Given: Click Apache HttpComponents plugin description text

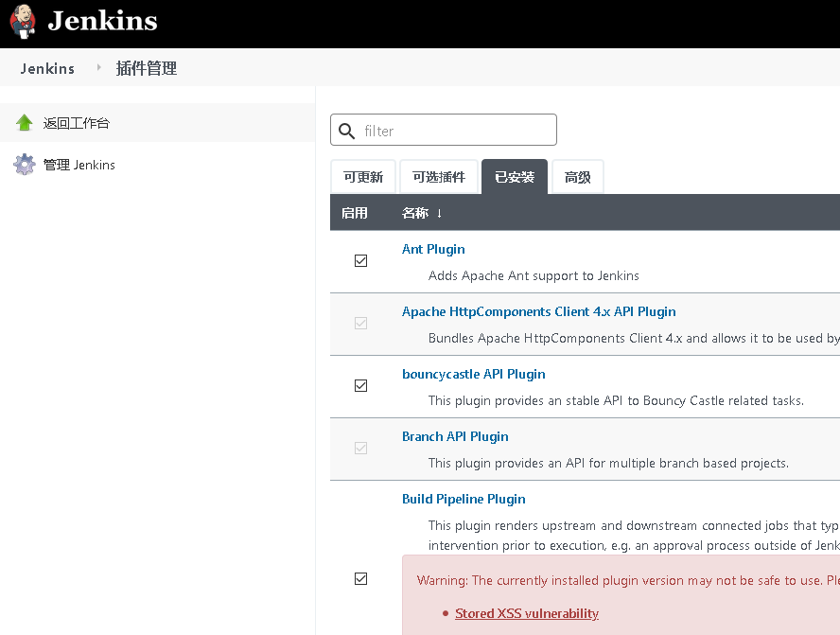Looking at the screenshot, I should point(634,339).
